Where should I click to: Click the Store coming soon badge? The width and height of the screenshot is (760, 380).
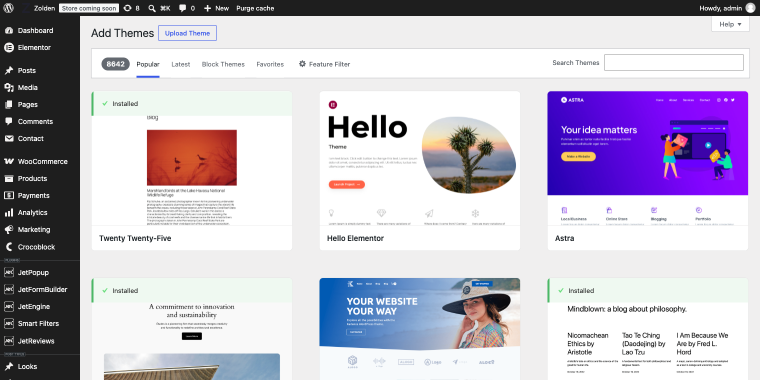point(89,8)
